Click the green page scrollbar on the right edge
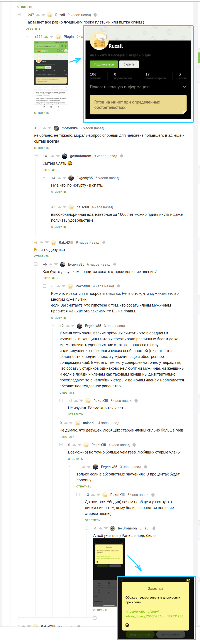200x644 pixels. 199,58
